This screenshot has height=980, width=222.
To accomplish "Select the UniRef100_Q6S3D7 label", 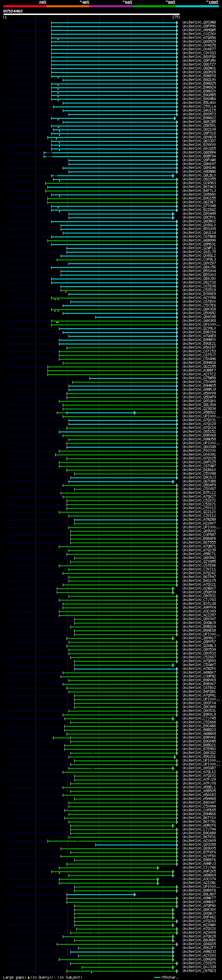I will click(x=199, y=141).
